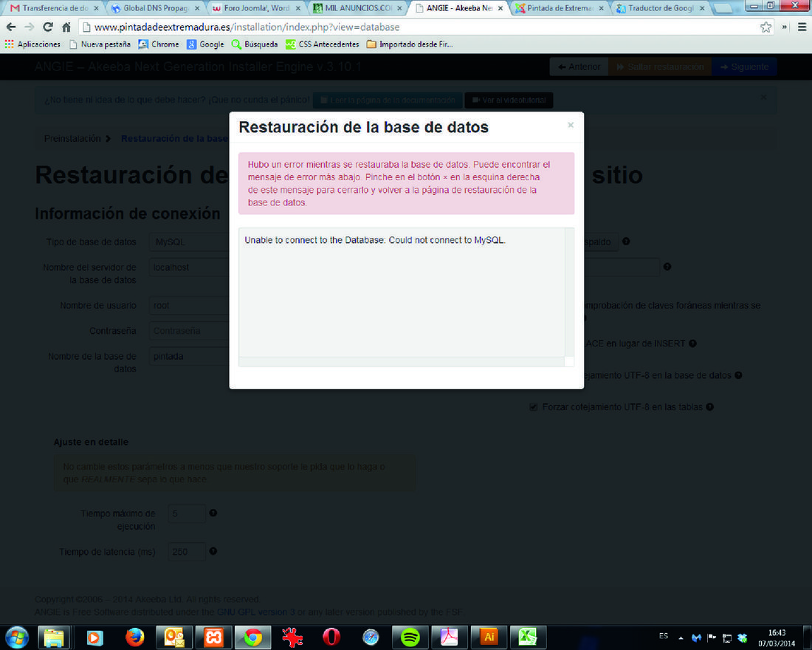Click the Nombre de usuario field containing root
812x650 pixels.
tap(189, 305)
